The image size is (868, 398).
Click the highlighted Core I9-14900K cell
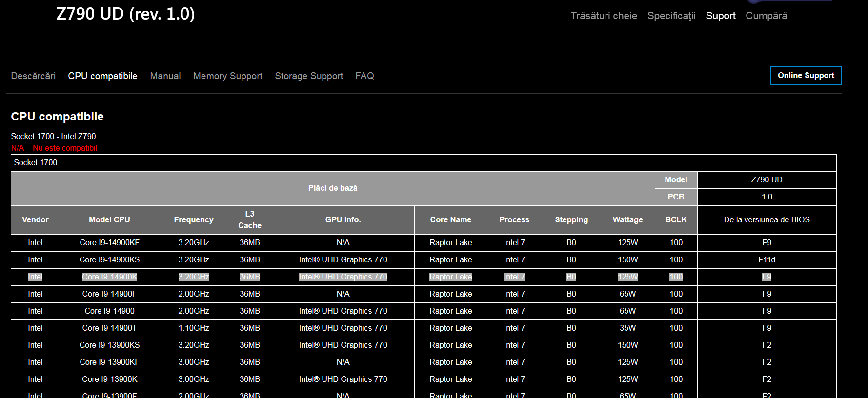[x=109, y=277]
